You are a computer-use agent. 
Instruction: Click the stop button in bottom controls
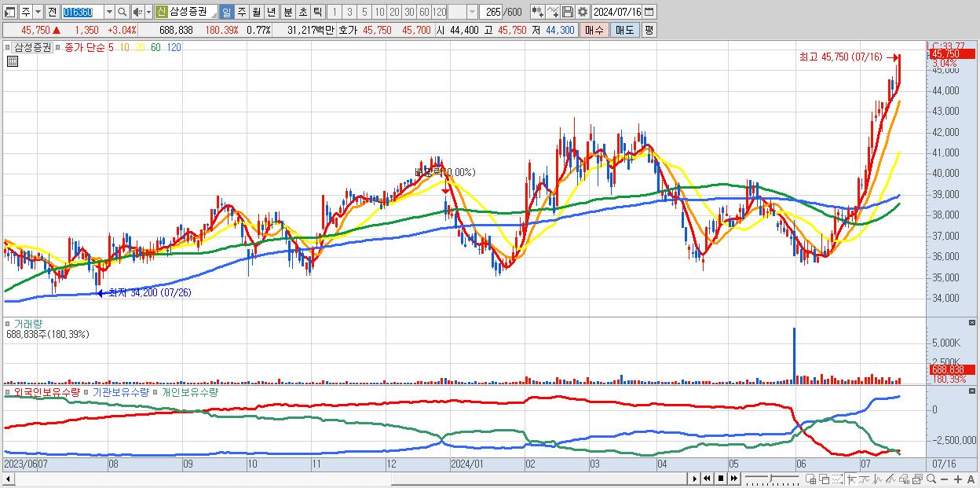coord(721,479)
